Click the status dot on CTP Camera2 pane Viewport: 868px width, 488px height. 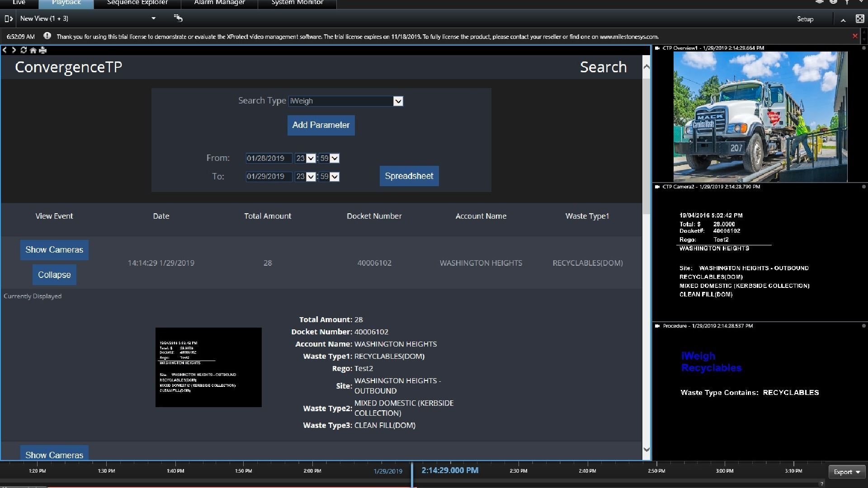pos(863,187)
